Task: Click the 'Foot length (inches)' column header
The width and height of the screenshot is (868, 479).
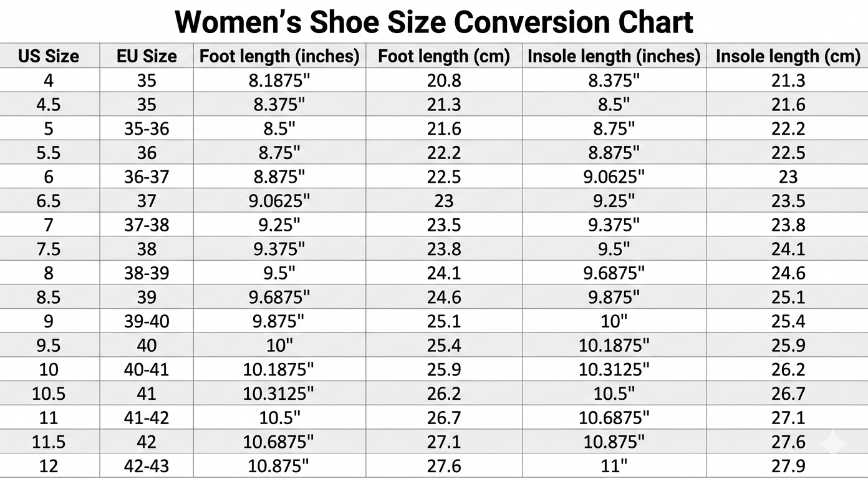Action: coord(279,56)
